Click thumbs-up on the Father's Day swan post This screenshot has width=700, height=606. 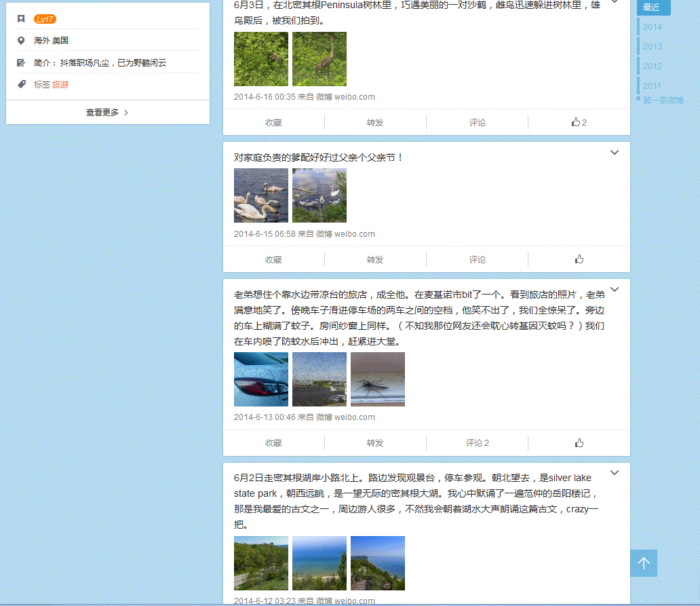(579, 259)
